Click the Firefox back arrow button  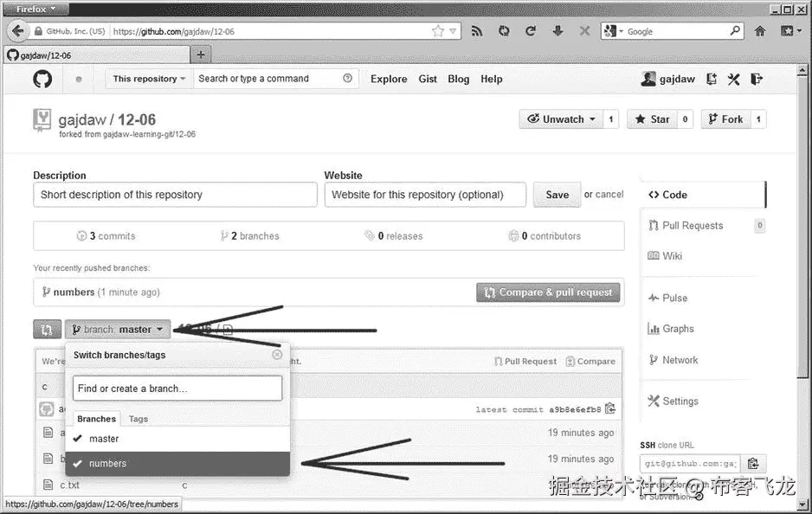18,31
